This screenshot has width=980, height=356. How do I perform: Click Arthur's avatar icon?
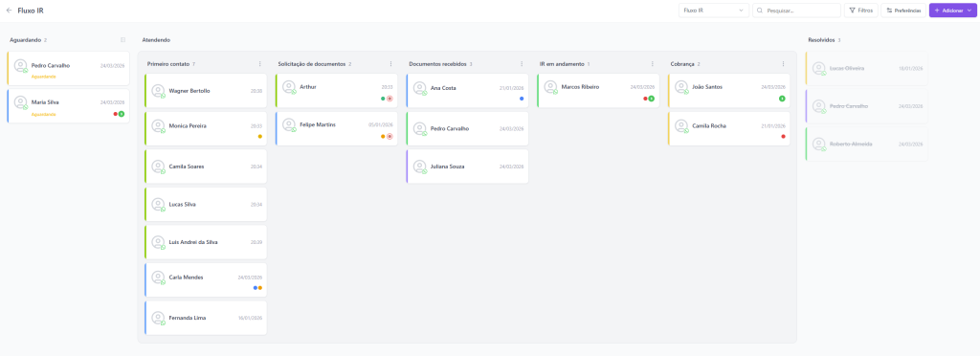pos(289,87)
